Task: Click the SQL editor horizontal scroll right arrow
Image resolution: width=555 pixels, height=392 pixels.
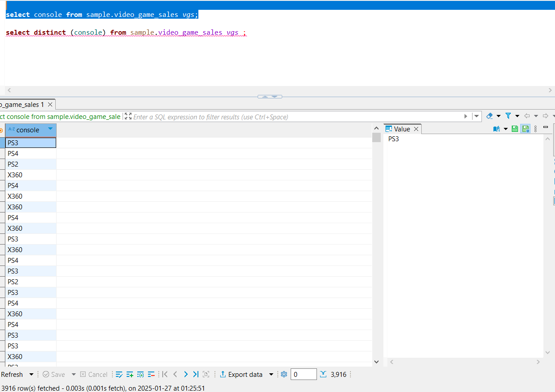Action: [550, 90]
